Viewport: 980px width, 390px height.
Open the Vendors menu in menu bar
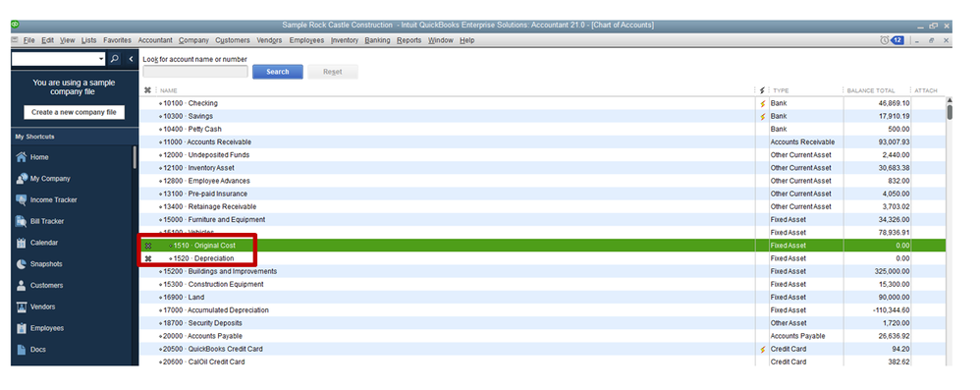coord(269,40)
